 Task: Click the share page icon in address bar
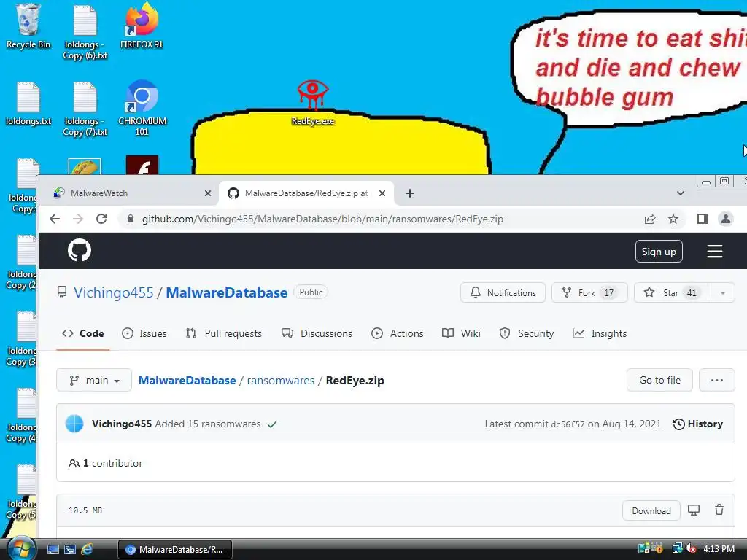click(x=650, y=219)
